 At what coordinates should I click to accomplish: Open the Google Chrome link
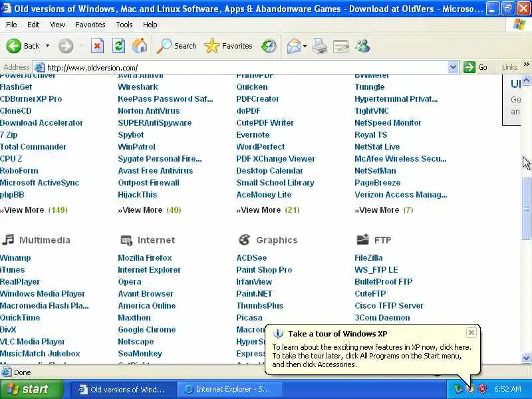coord(146,330)
